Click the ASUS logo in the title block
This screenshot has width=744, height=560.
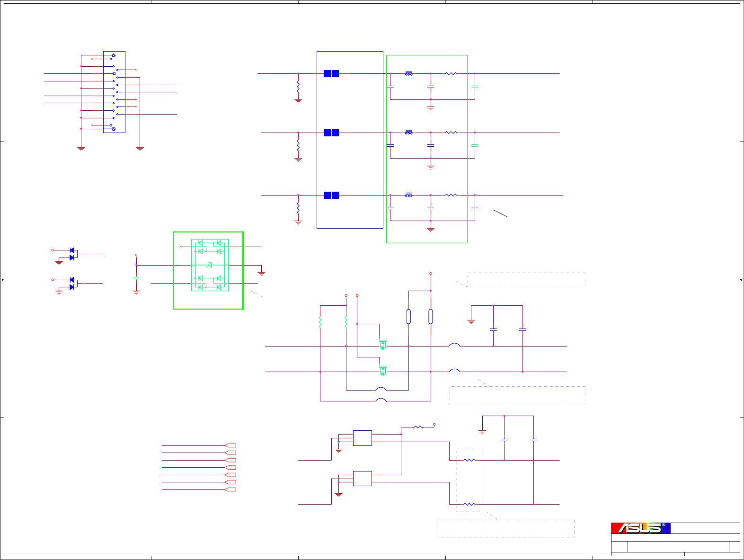click(640, 528)
